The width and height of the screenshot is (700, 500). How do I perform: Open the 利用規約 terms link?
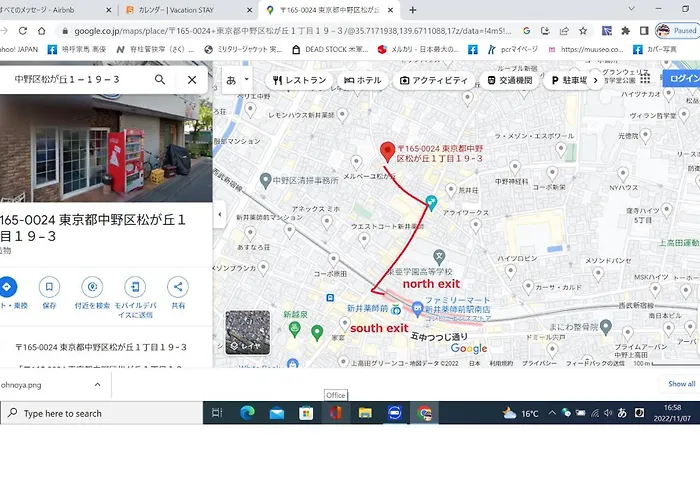pos(501,363)
